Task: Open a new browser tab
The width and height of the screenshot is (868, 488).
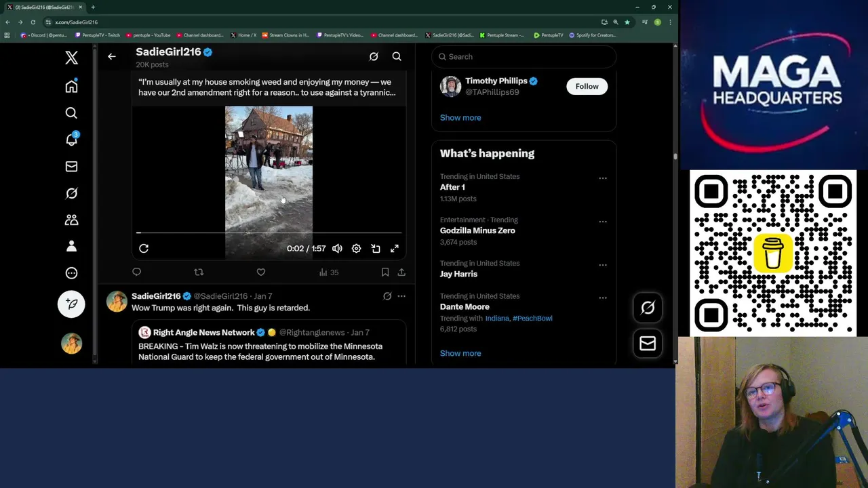Action: (x=93, y=7)
